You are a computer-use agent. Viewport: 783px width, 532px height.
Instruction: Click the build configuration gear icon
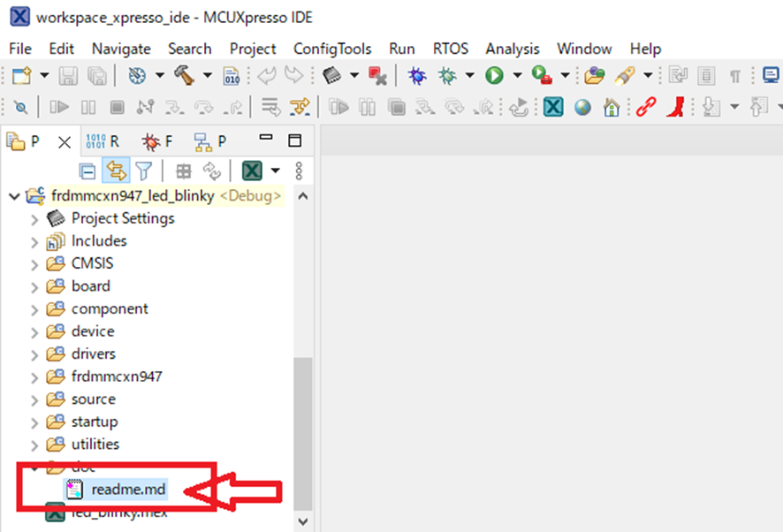point(137,75)
